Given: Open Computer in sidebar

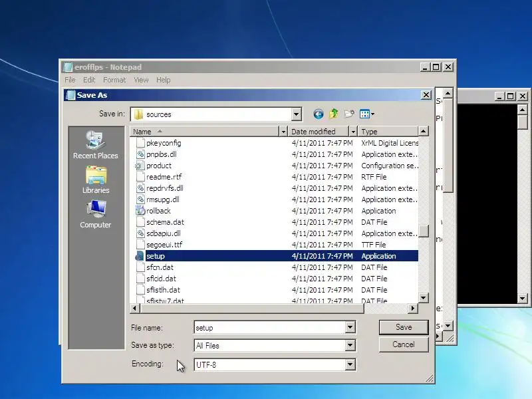Looking at the screenshot, I should [x=96, y=214].
